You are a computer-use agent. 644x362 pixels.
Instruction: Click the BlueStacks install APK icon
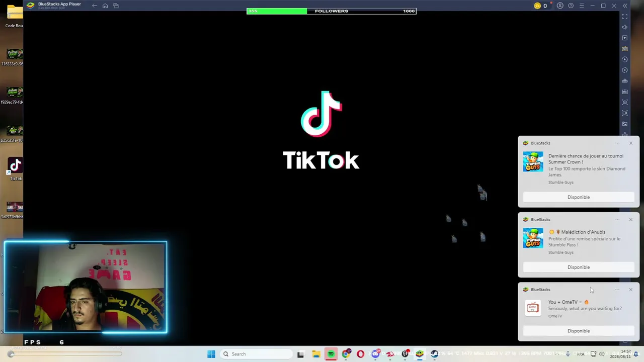(625, 92)
